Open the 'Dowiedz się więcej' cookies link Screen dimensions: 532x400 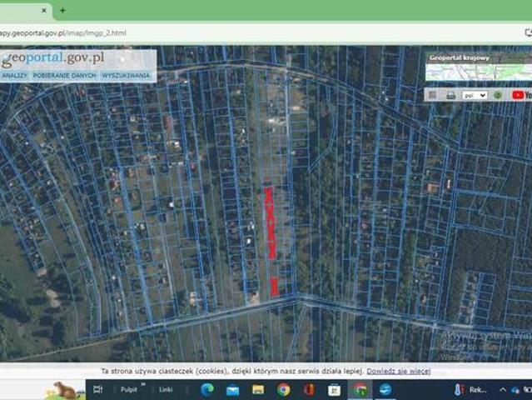[398, 371]
